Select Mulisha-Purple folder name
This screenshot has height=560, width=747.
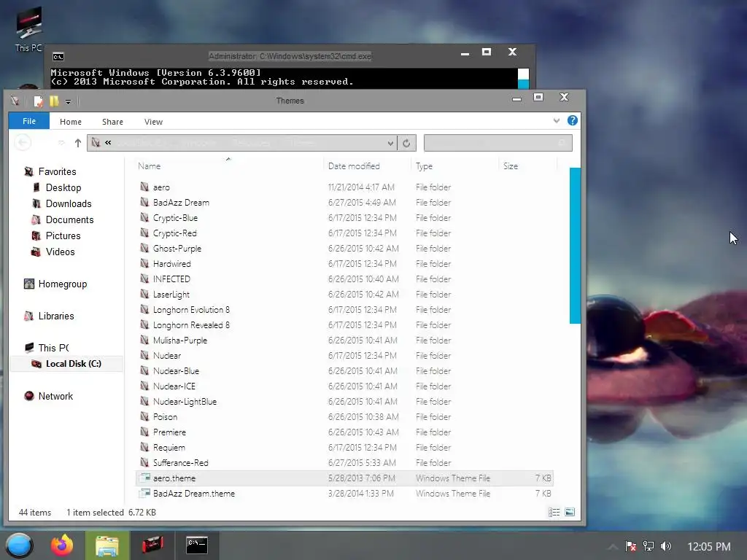click(180, 341)
